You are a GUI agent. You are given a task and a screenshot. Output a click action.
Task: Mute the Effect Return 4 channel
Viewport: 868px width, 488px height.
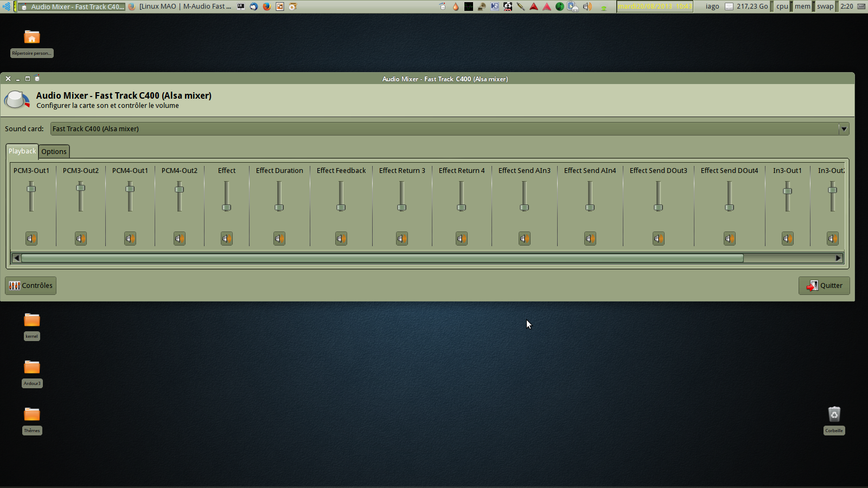click(x=462, y=239)
